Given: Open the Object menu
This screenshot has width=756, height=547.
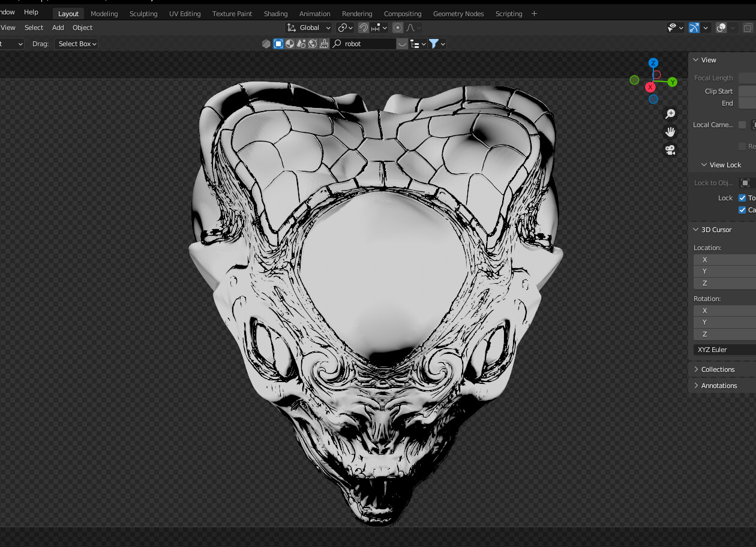Looking at the screenshot, I should (82, 28).
